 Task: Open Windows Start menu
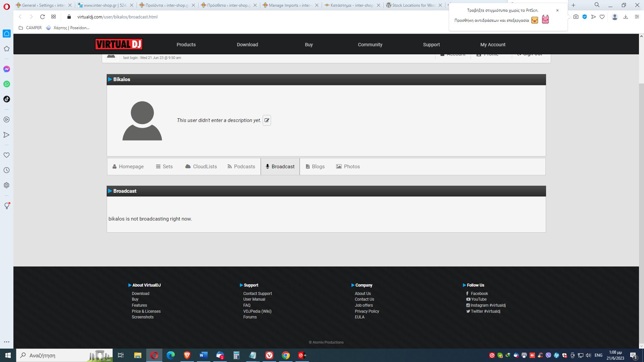tap(8, 355)
